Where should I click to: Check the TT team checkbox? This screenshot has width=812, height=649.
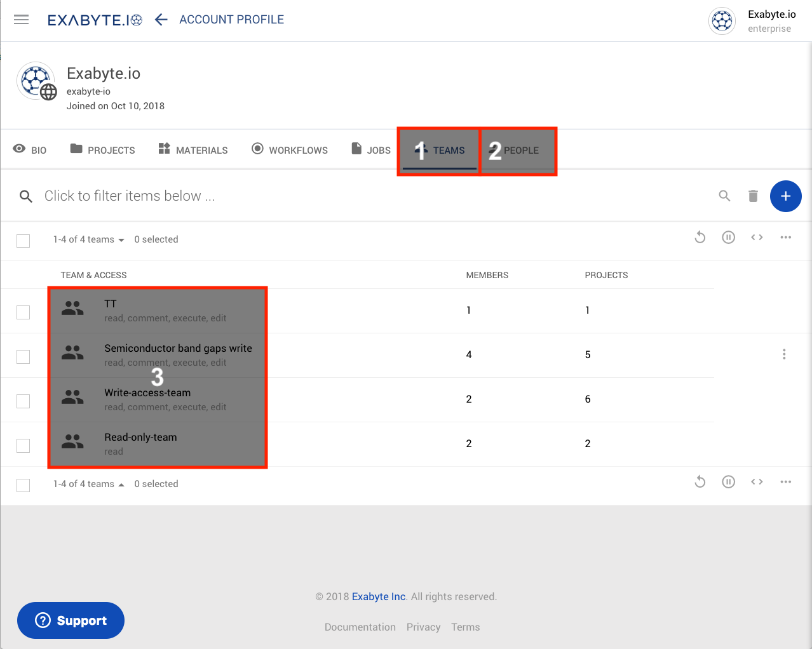[24, 312]
